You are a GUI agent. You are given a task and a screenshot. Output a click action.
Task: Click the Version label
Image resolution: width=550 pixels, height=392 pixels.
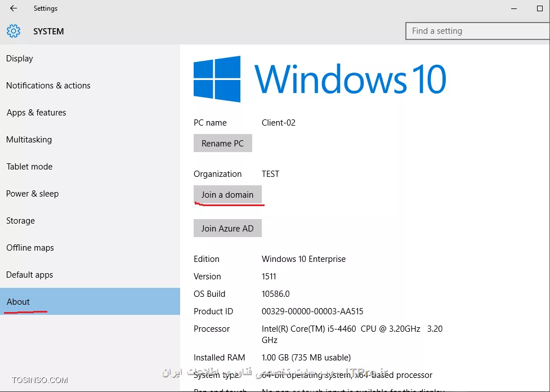click(207, 276)
